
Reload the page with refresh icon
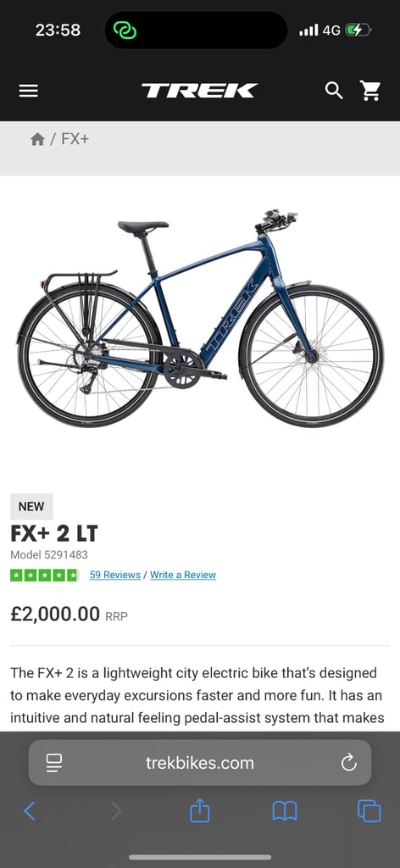(348, 763)
